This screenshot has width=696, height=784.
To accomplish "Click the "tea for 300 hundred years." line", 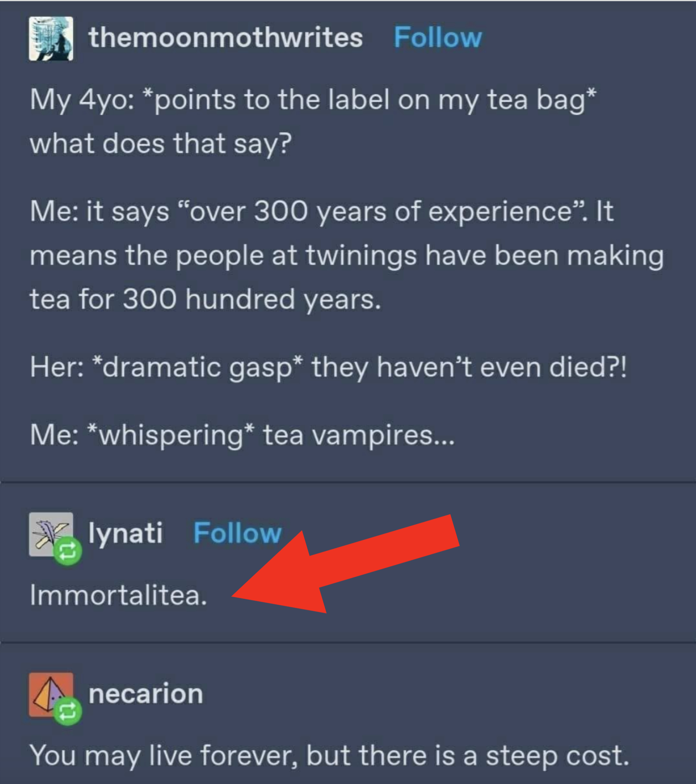I will click(205, 299).
